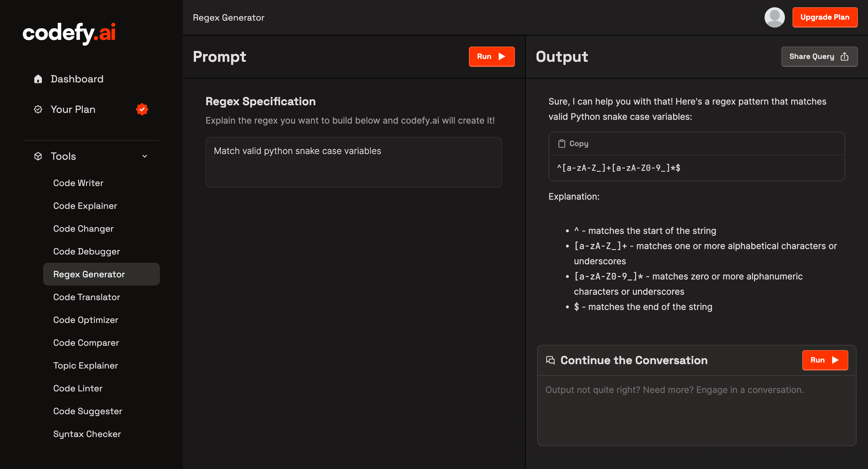Open the Syntax Checker tool

[87, 434]
